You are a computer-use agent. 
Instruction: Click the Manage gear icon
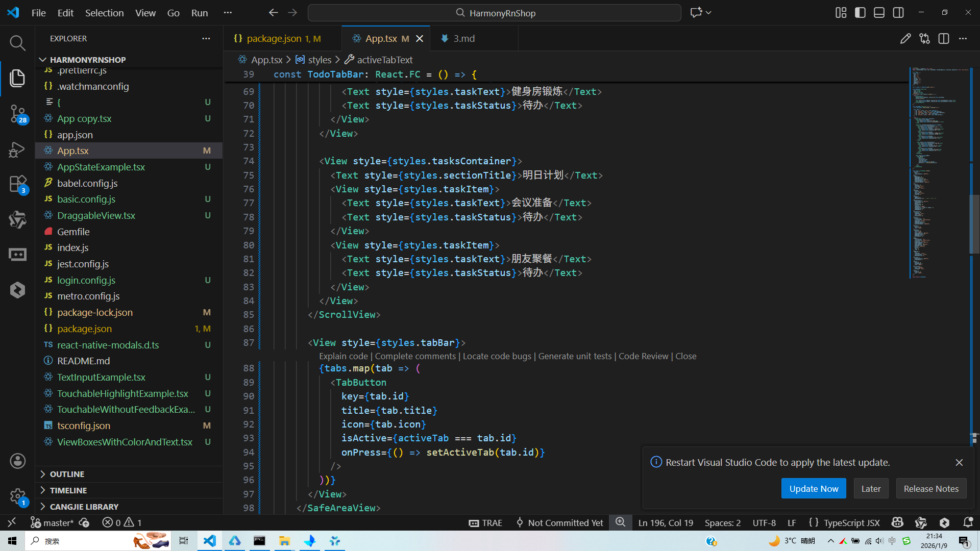click(17, 496)
